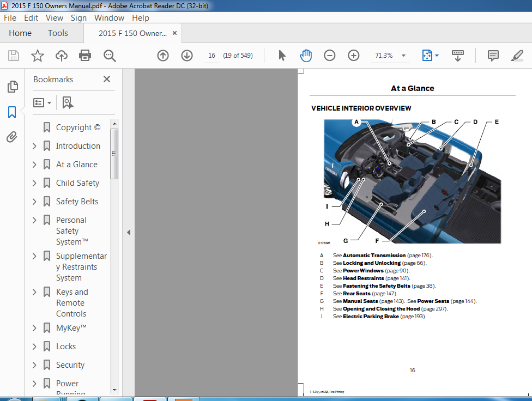The image size is (532, 401).
Task: Open the scrolling mode tool icon
Action: (458, 55)
